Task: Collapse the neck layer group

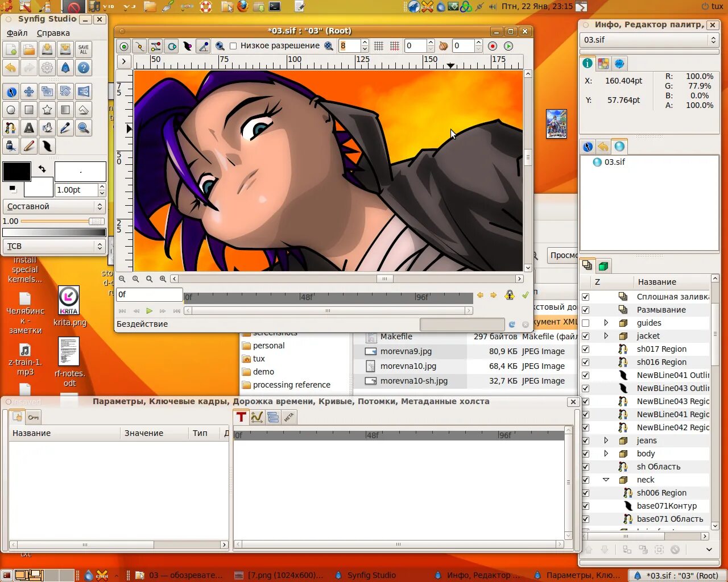Action: tap(606, 480)
